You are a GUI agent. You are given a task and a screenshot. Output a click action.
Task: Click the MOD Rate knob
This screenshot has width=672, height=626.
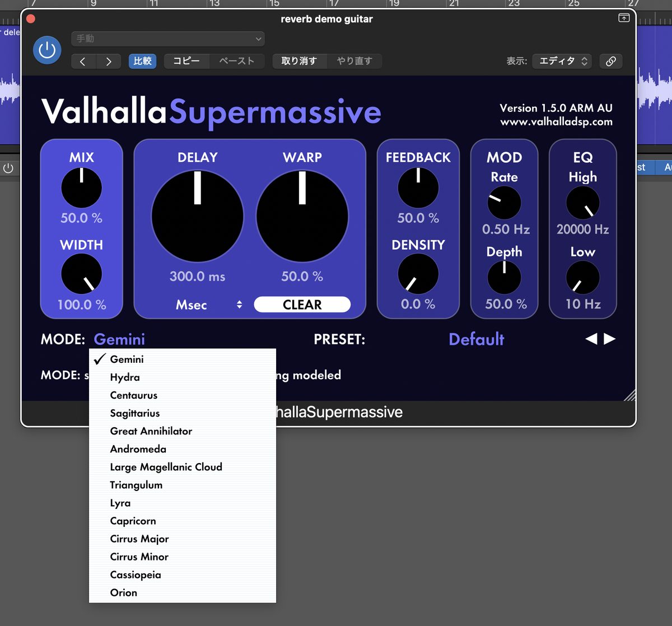[504, 203]
